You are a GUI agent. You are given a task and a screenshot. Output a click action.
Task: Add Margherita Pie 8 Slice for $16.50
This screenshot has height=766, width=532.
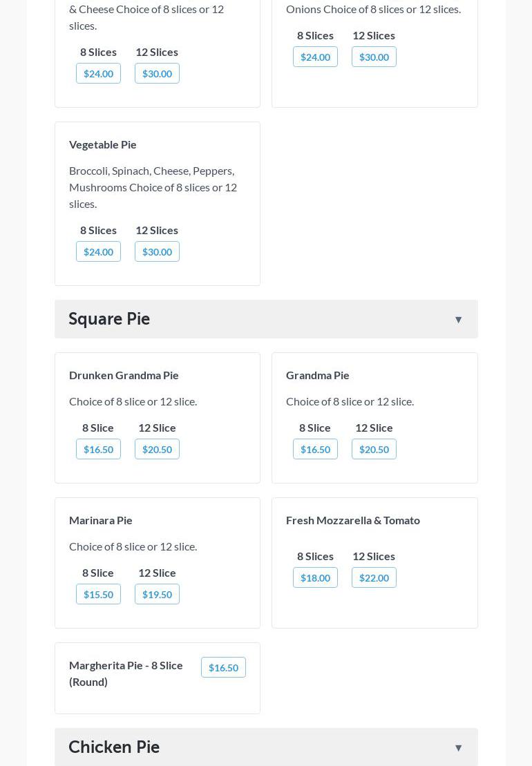223,667
